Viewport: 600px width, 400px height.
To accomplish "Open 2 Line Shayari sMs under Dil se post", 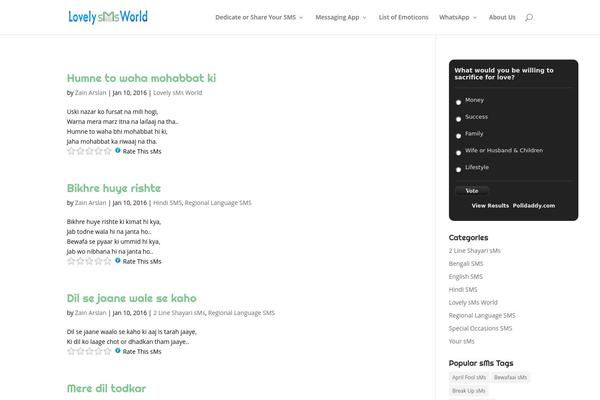I will (x=179, y=313).
